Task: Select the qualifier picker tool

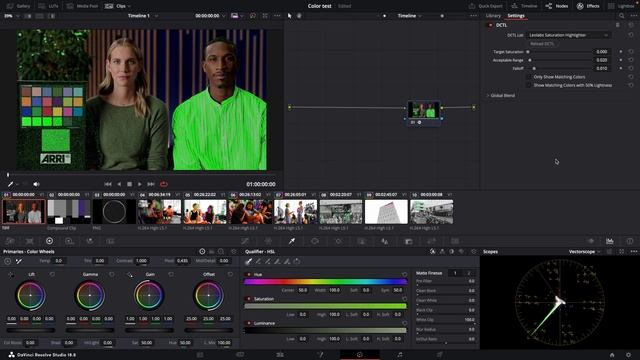Action: point(248,261)
